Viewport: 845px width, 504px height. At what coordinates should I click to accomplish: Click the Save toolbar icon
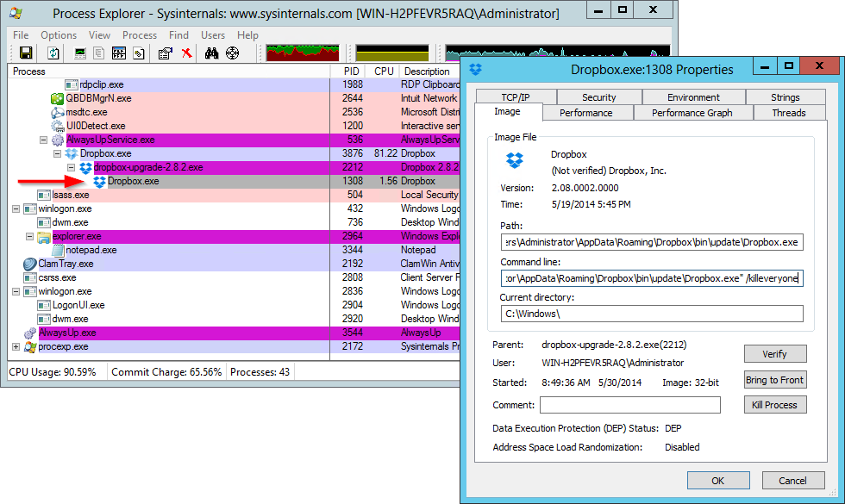(x=26, y=53)
